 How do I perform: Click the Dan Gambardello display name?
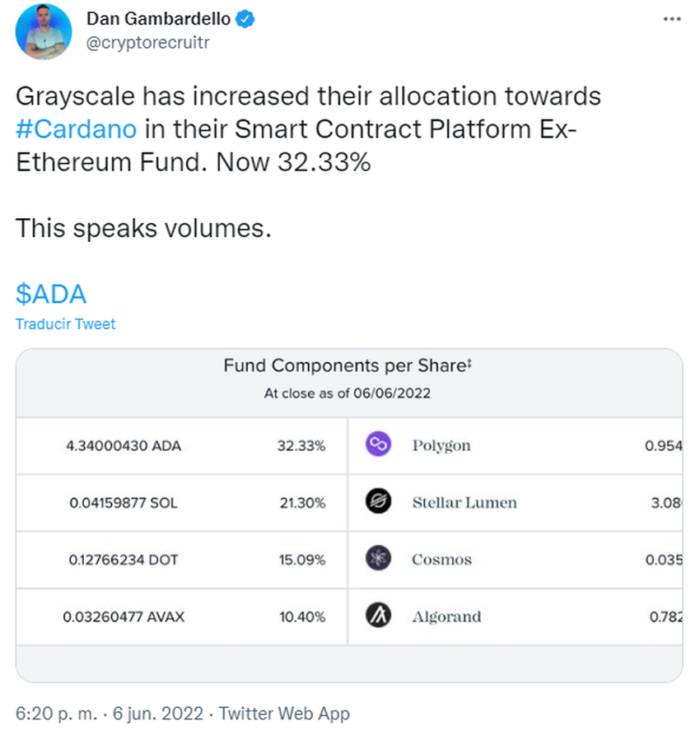point(158,19)
